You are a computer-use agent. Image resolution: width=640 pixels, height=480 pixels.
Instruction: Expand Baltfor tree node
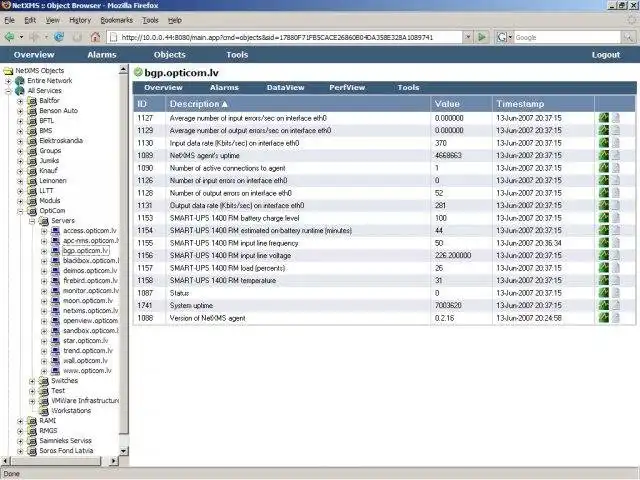point(20,101)
